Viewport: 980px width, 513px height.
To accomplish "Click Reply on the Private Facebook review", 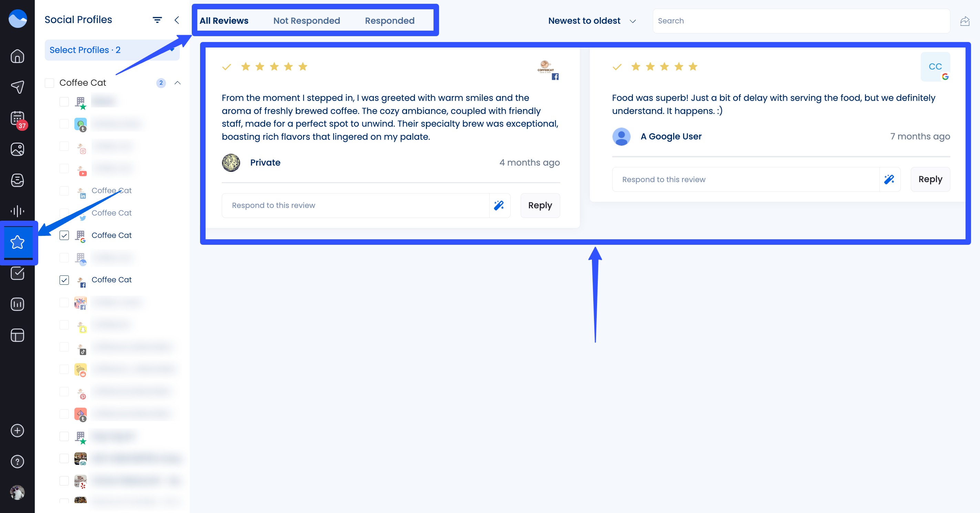I will pos(540,205).
